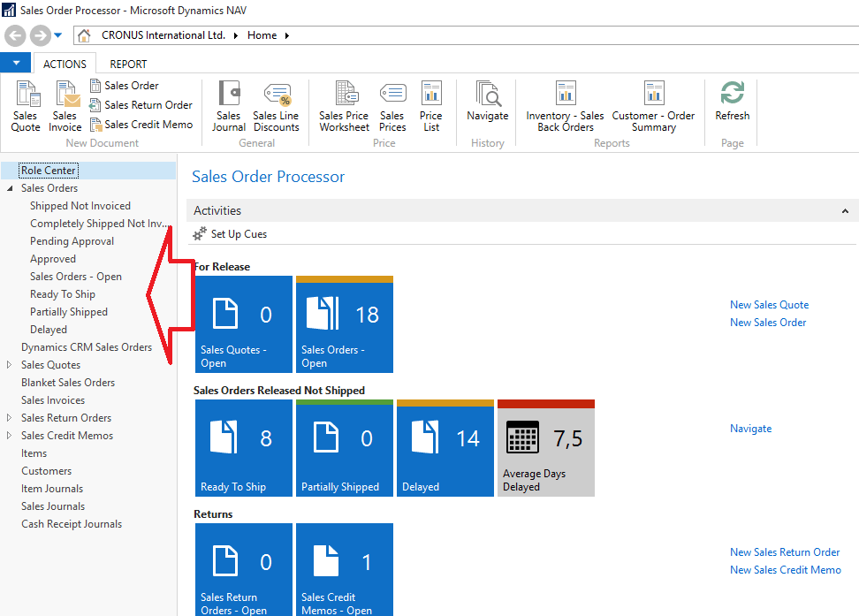Expand the Sales Quotes tree node
The height and width of the screenshot is (616, 859).
10,365
